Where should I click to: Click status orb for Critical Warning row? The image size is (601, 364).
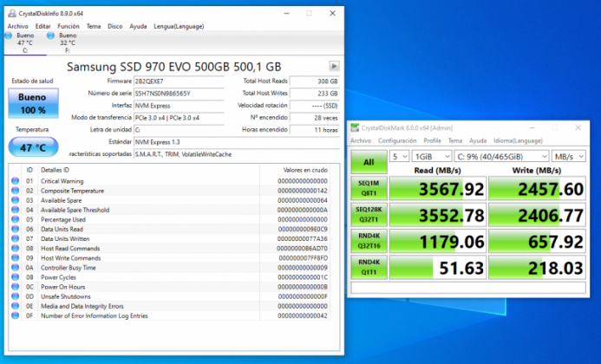coord(16,181)
